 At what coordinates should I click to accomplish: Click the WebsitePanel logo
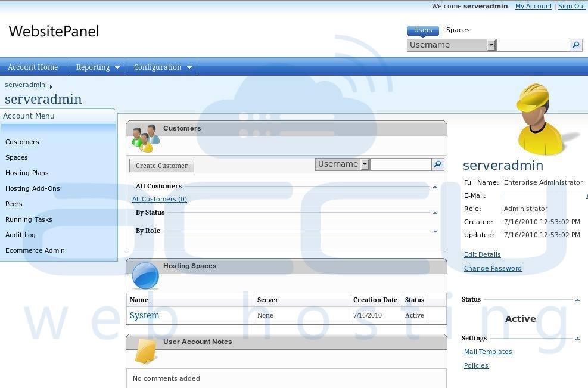coord(54,31)
